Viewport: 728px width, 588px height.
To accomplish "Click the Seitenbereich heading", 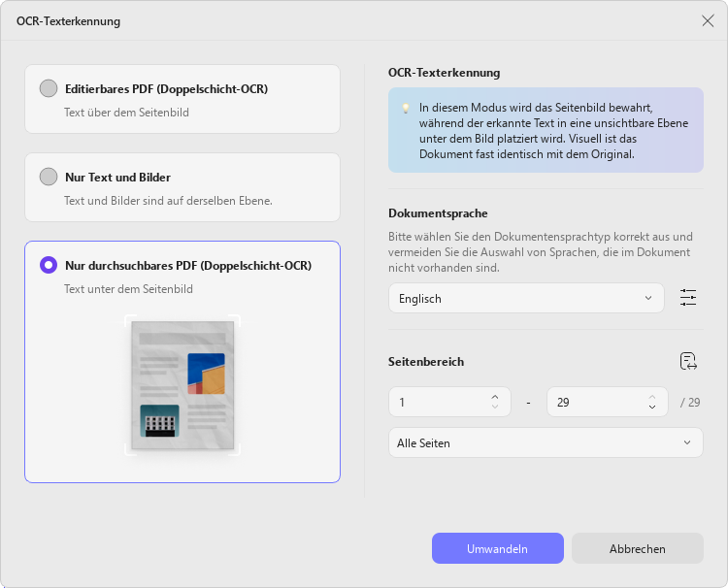I will [426, 362].
